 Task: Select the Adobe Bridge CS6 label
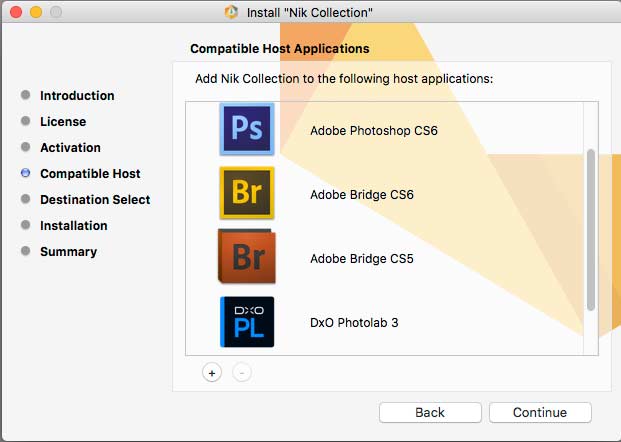click(x=362, y=194)
